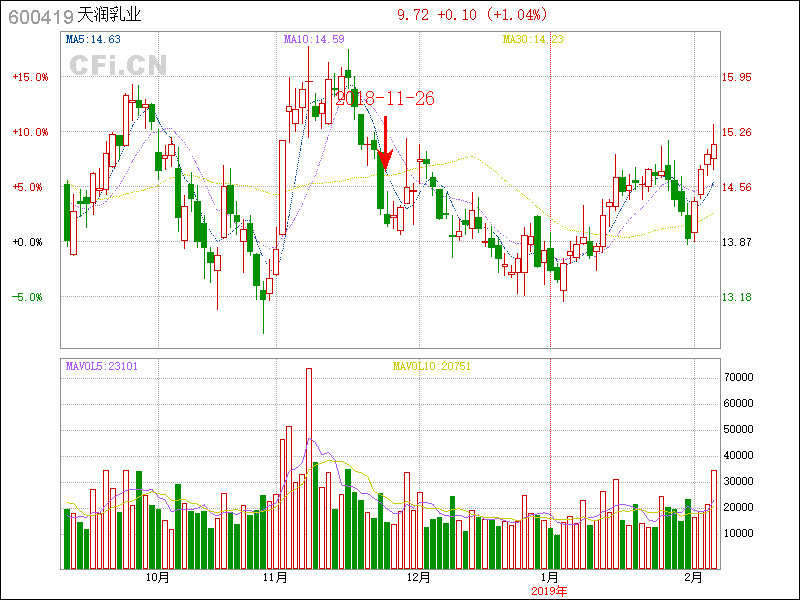
Task: Click the 10月 label on time axis
Action: click(x=157, y=578)
